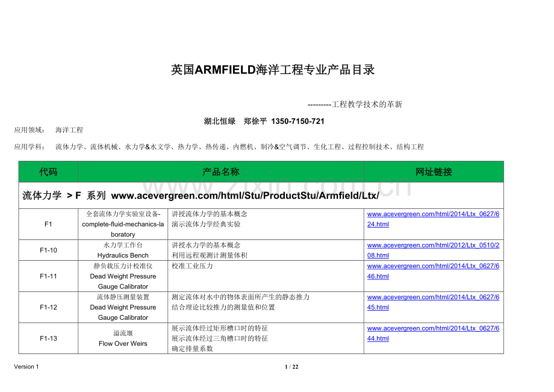The width and height of the screenshot is (554, 392).
Task: Select the 确定排量系数 description line
Action: 192,349
